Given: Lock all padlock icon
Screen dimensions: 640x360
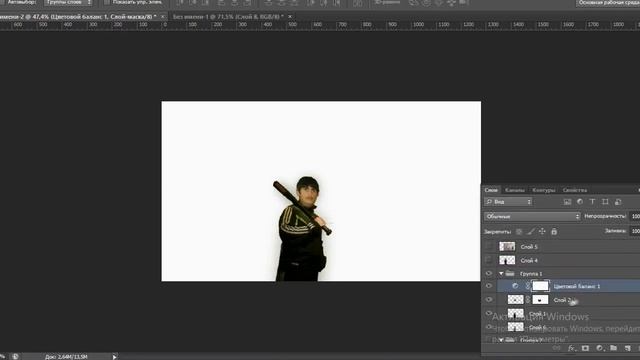Looking at the screenshot, I should pyautogui.click(x=554, y=231).
